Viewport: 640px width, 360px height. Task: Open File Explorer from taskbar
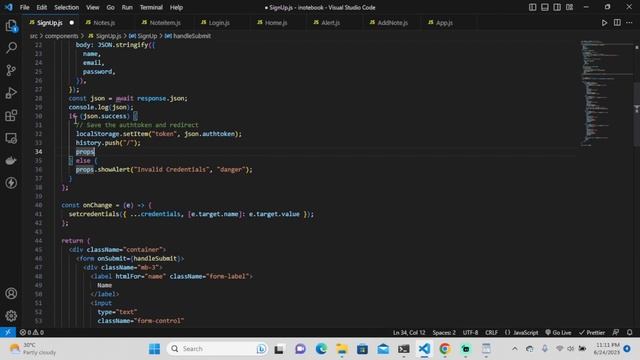point(342,349)
